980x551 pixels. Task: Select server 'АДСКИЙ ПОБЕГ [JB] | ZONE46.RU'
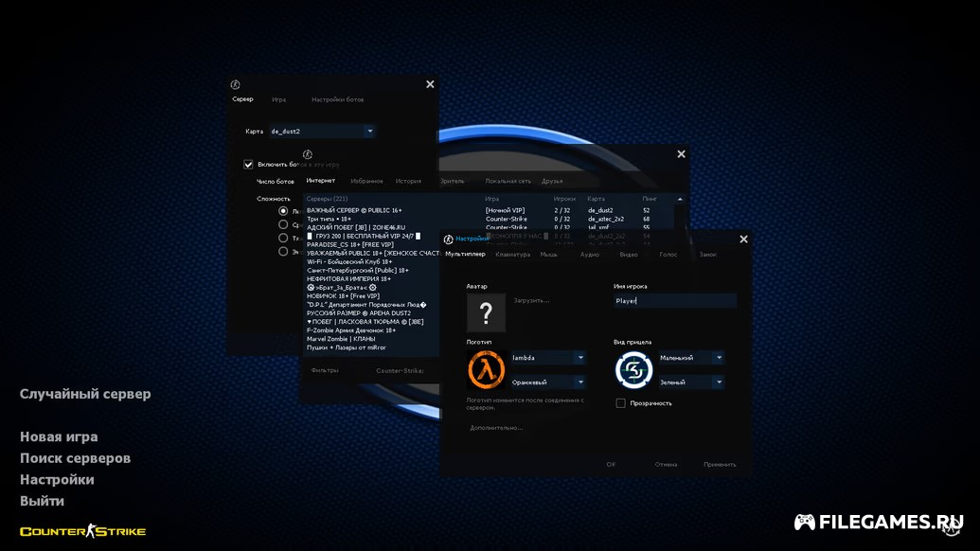tap(356, 227)
